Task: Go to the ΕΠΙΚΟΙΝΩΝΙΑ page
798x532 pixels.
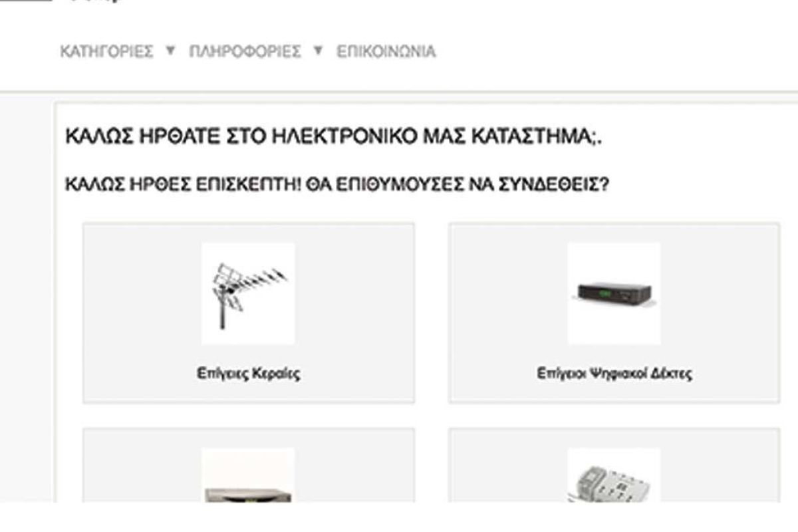Action: click(x=386, y=51)
